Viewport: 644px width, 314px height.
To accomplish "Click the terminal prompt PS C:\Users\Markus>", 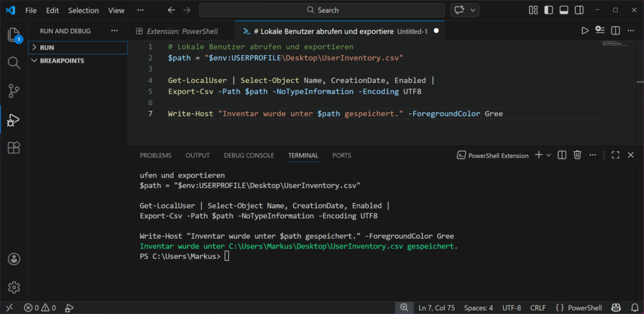I will point(180,257).
